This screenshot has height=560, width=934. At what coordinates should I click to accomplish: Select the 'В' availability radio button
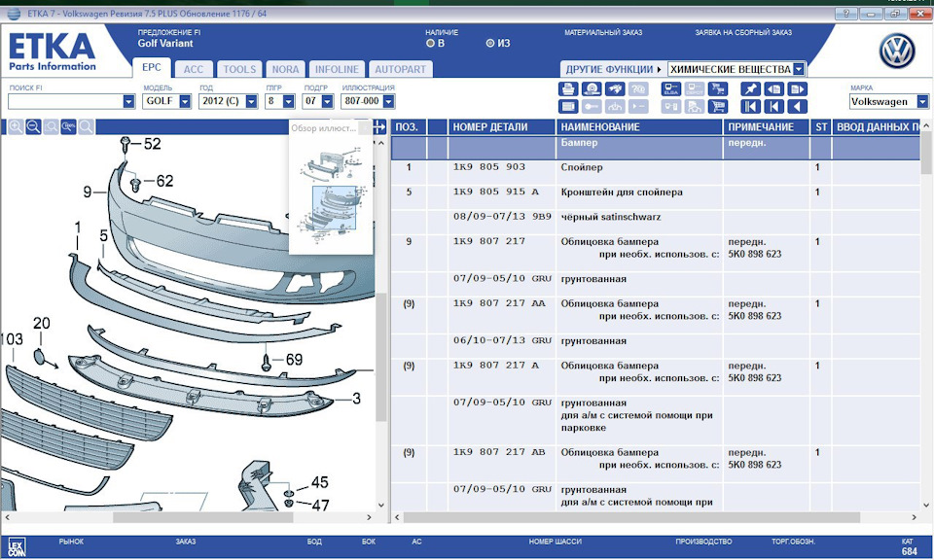[430, 44]
